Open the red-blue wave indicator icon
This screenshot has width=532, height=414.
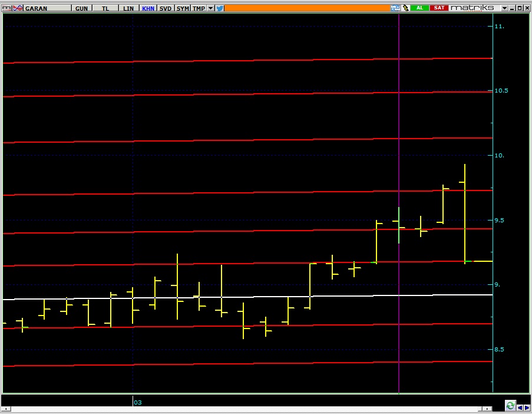(18, 8)
